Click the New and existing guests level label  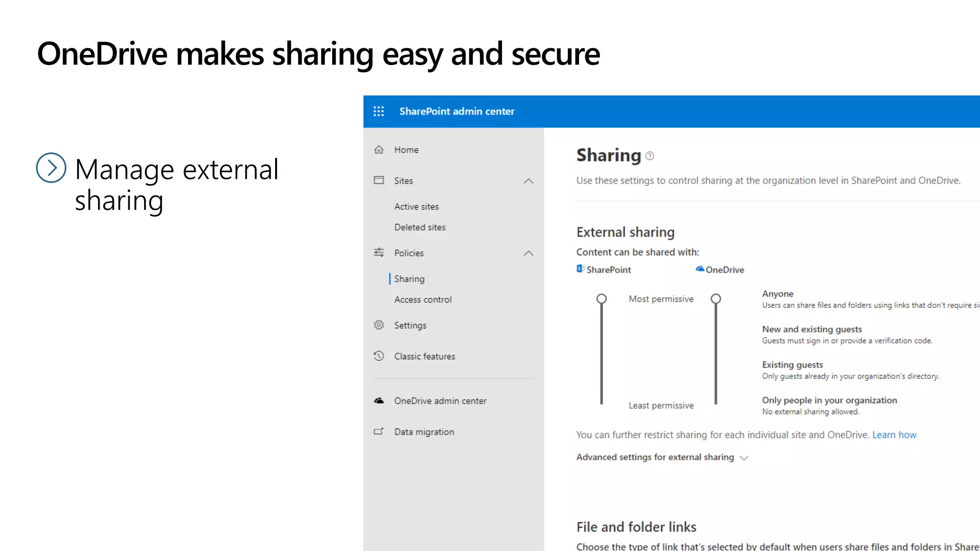click(x=812, y=329)
